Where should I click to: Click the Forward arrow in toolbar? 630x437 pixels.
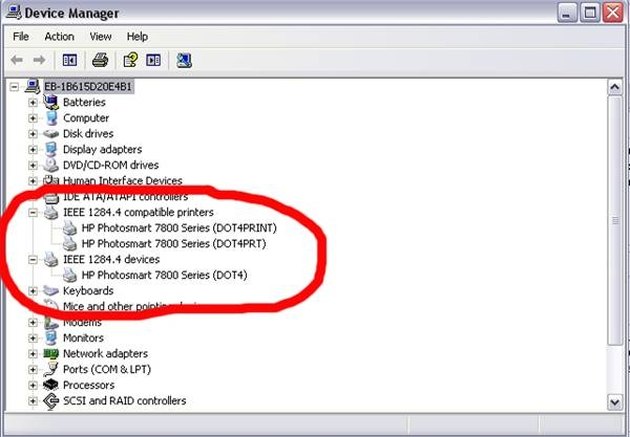[x=39, y=60]
